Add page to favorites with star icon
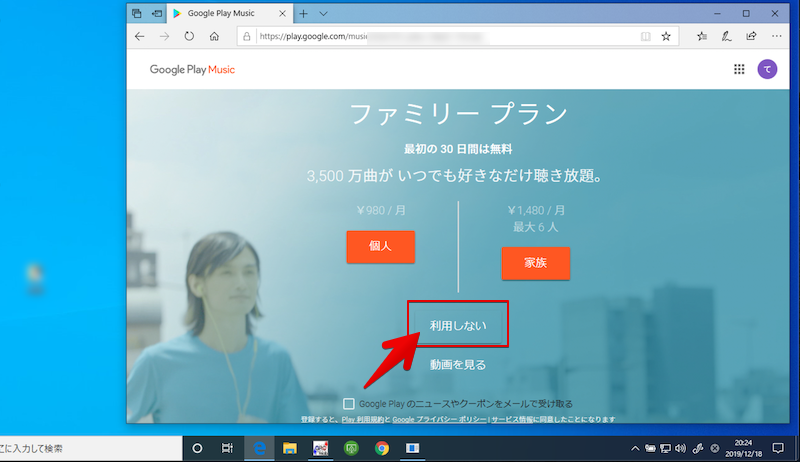This screenshot has height=462, width=800. (x=666, y=36)
